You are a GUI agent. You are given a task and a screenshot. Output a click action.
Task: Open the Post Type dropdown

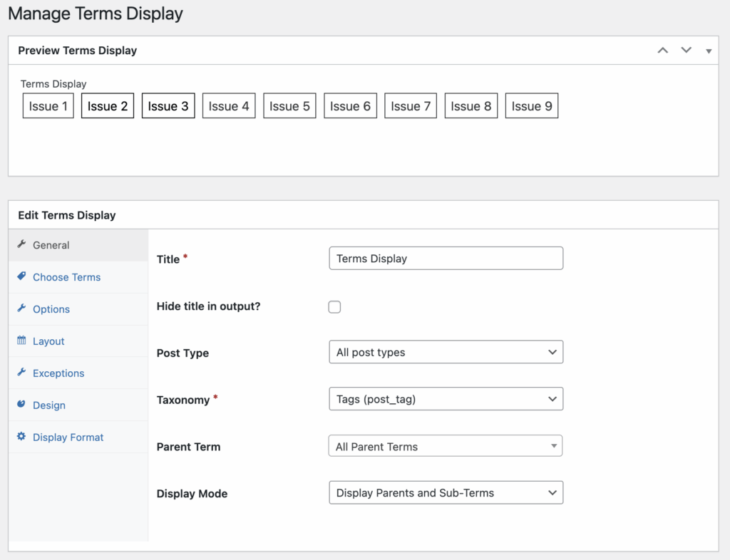coord(446,352)
